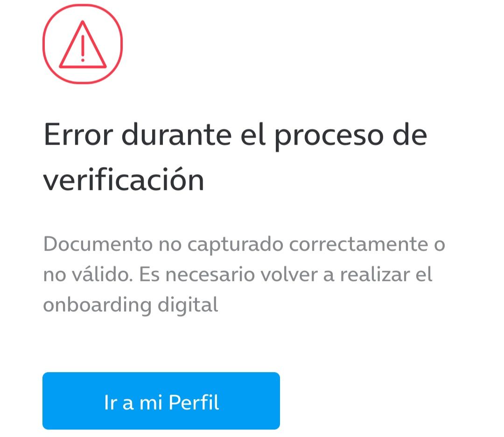This screenshot has height=437, width=504.
Task: Tap the word 'Error' in the title
Action: [78, 135]
